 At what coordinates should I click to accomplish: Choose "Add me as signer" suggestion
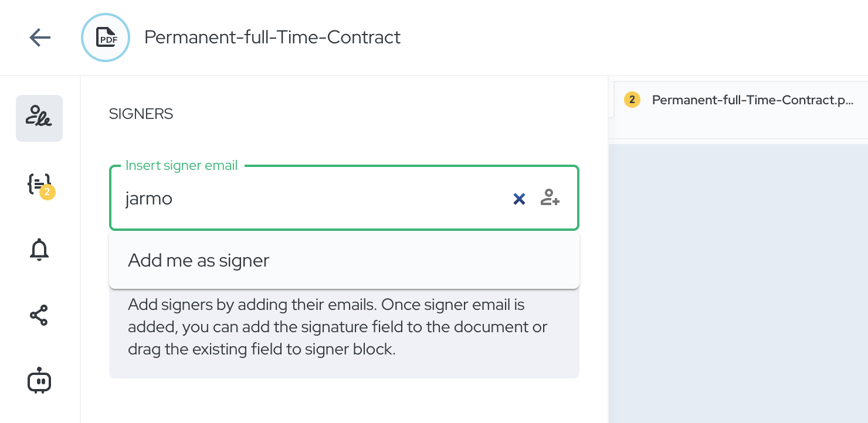[199, 260]
